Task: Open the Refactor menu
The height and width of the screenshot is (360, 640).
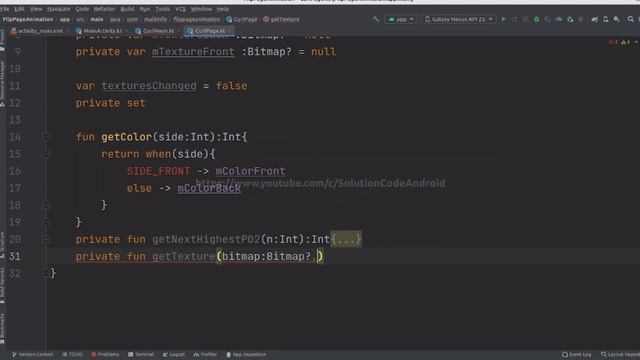Action: pyautogui.click(x=104, y=9)
